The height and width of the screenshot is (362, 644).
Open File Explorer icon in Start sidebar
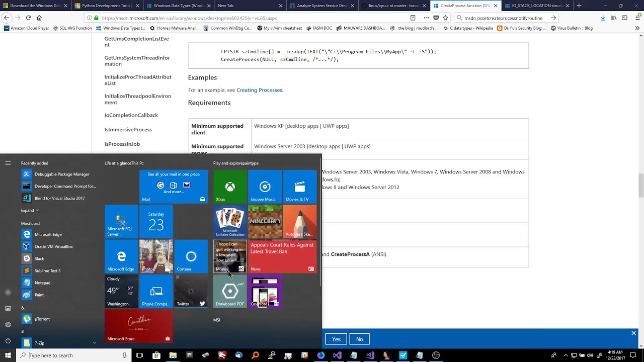click(8, 308)
